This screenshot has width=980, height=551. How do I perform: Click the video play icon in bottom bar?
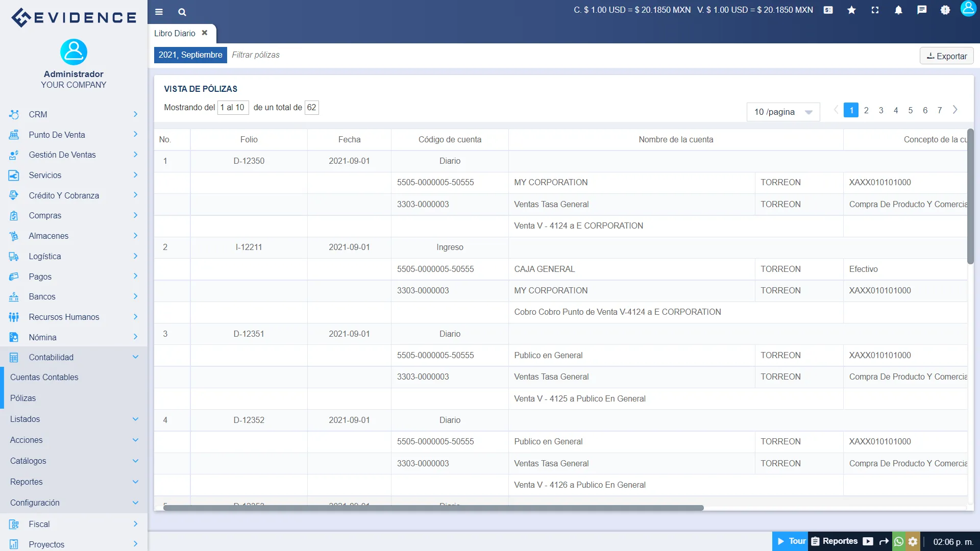868,541
